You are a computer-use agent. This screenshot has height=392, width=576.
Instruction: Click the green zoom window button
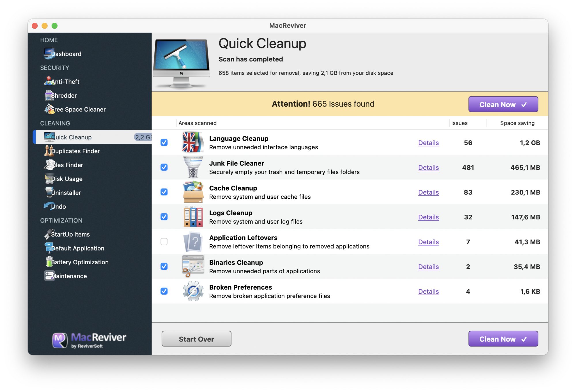coord(54,26)
